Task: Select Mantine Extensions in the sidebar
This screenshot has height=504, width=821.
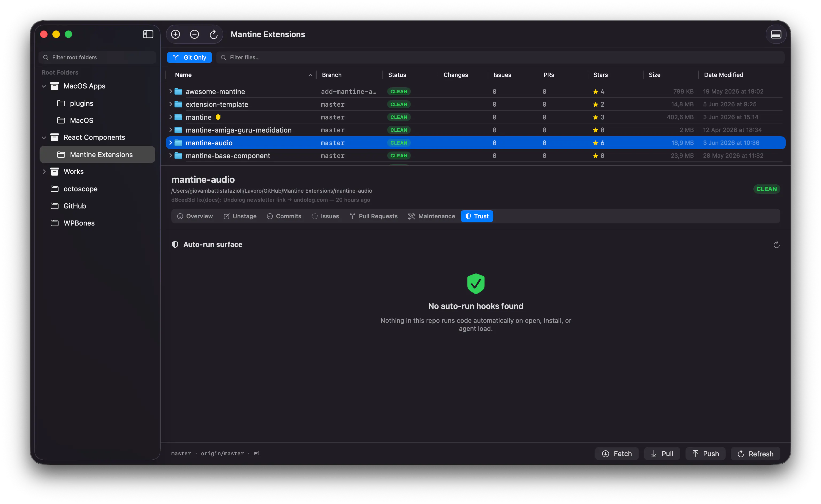Action: 97,155
